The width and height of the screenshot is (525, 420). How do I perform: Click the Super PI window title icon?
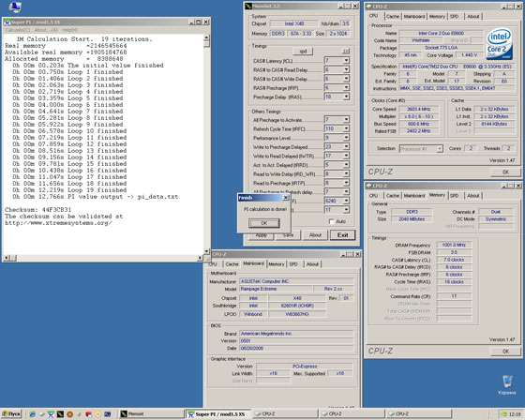click(x=7, y=22)
